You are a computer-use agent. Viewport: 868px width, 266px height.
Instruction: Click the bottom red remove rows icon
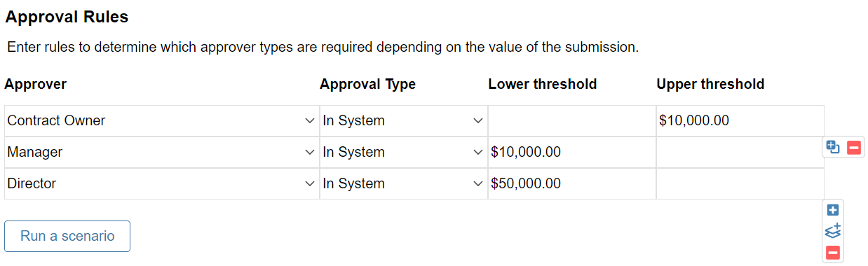click(x=833, y=253)
